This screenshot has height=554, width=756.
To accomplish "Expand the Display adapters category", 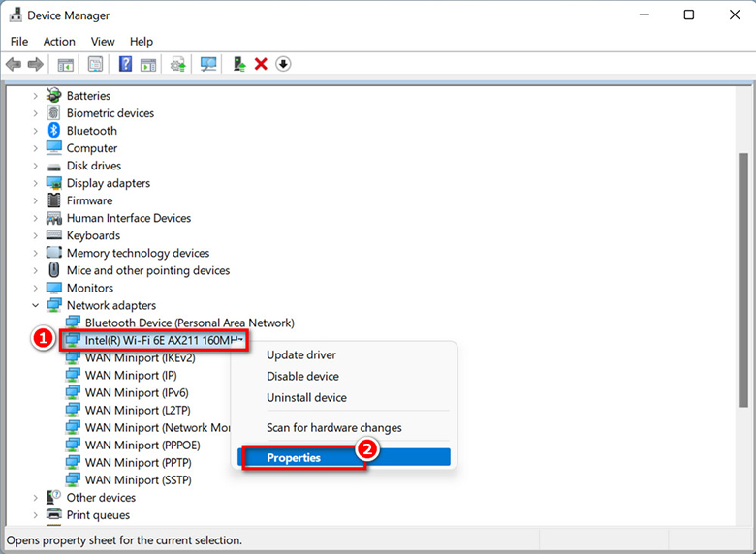I will click(36, 183).
